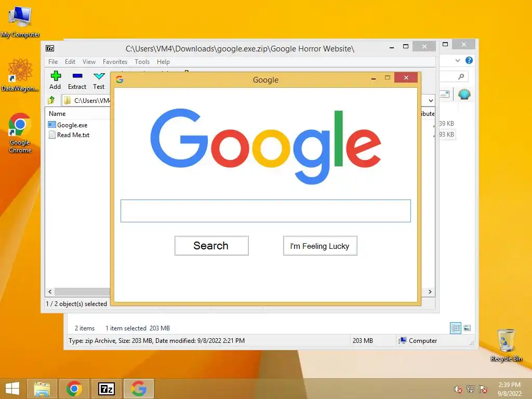Click the network tray icon

(471, 389)
